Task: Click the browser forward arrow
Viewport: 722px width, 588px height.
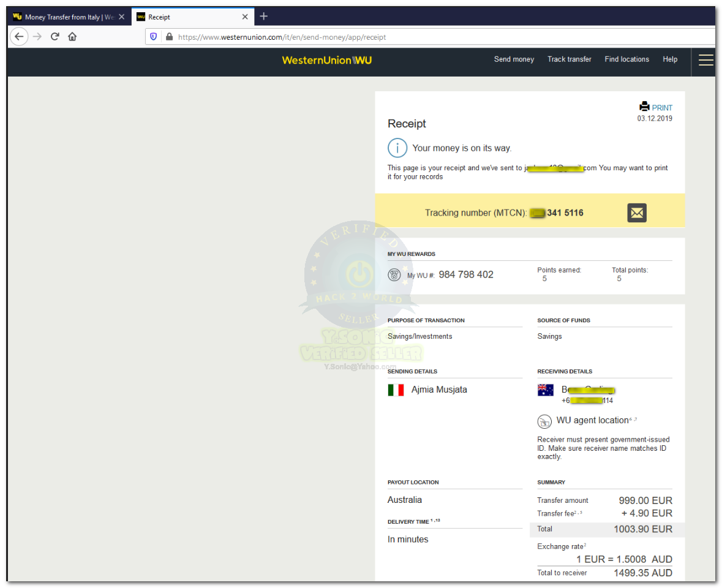Action: click(x=37, y=36)
